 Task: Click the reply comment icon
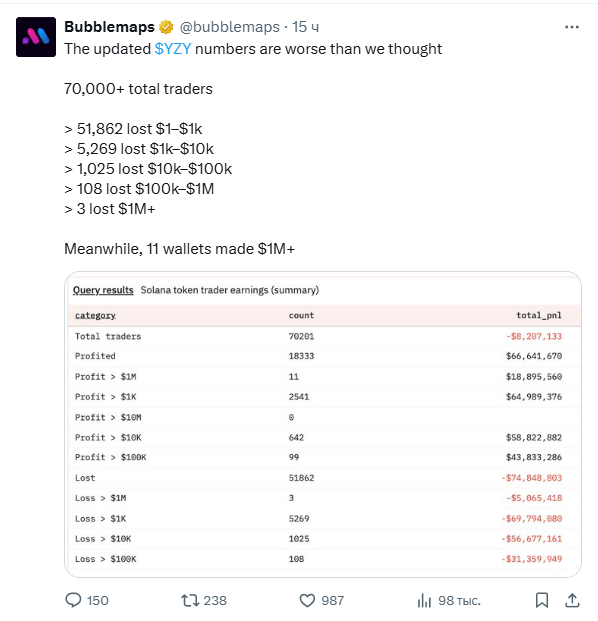pyautogui.click(x=73, y=600)
